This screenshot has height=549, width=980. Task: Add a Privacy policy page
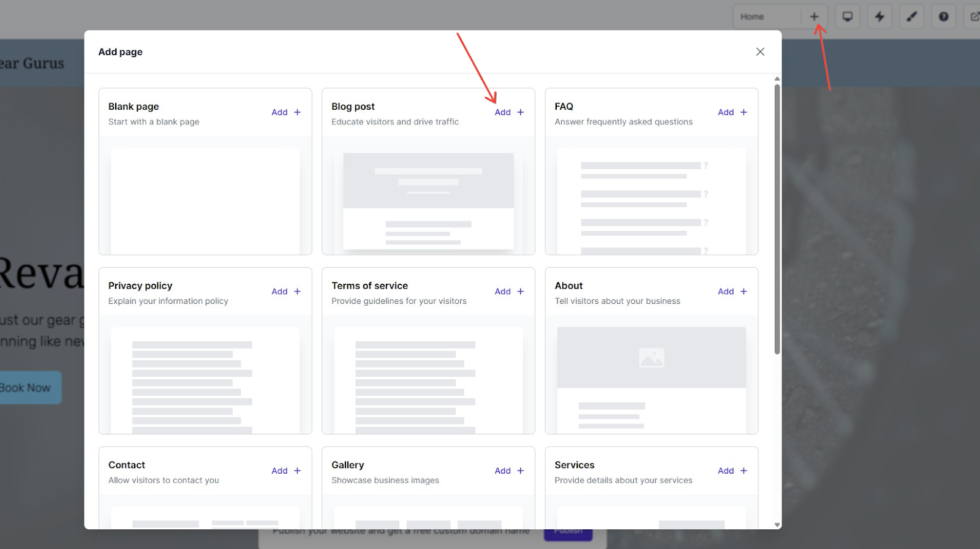pos(286,292)
